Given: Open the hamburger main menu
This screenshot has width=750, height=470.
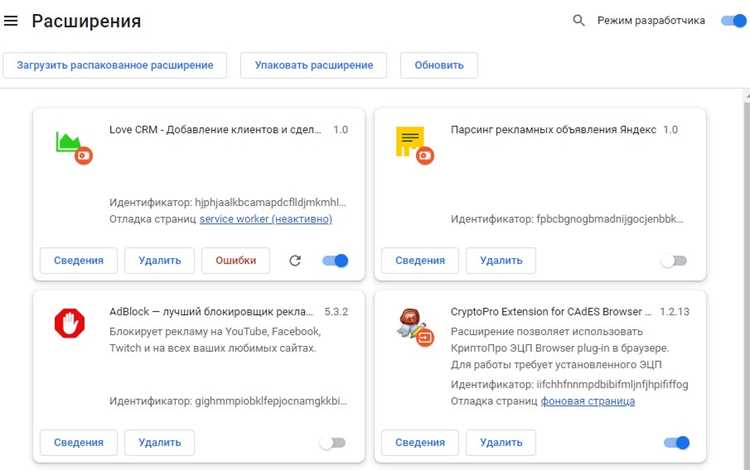Looking at the screenshot, I should tap(11, 21).
